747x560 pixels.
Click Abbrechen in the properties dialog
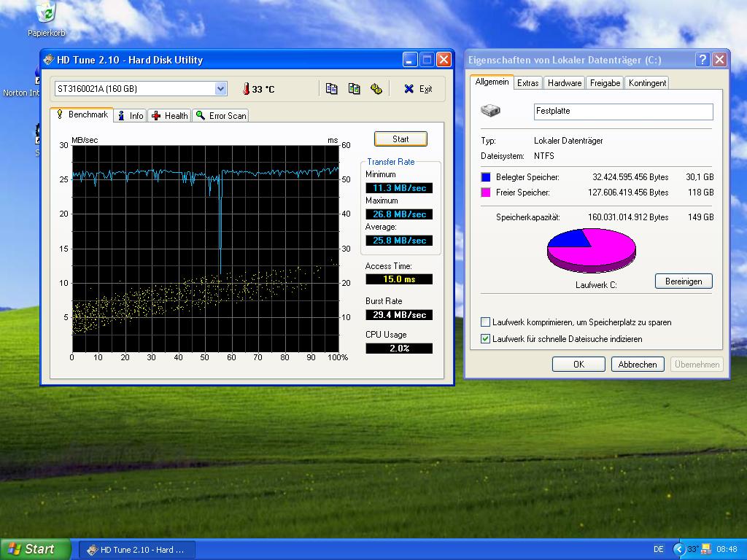click(638, 365)
